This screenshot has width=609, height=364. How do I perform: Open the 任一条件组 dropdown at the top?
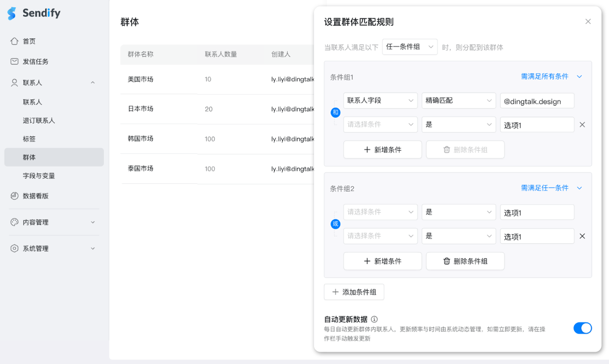pos(410,47)
